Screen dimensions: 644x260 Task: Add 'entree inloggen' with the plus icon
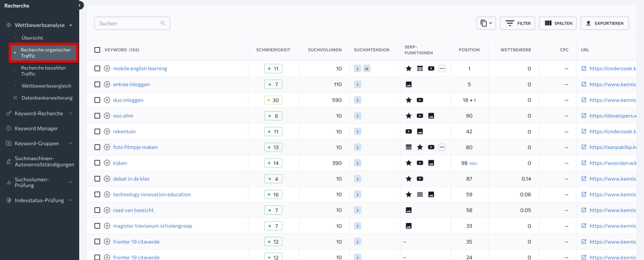(107, 85)
